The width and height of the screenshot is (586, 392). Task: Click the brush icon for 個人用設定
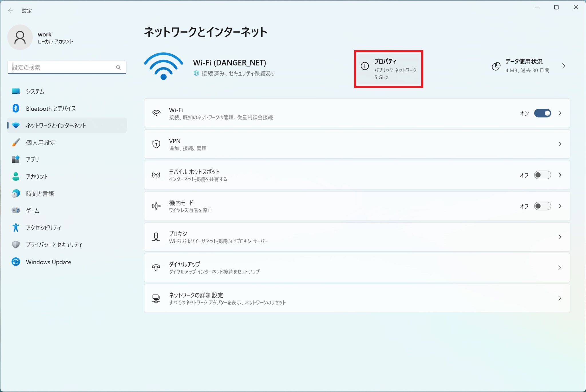coord(16,142)
